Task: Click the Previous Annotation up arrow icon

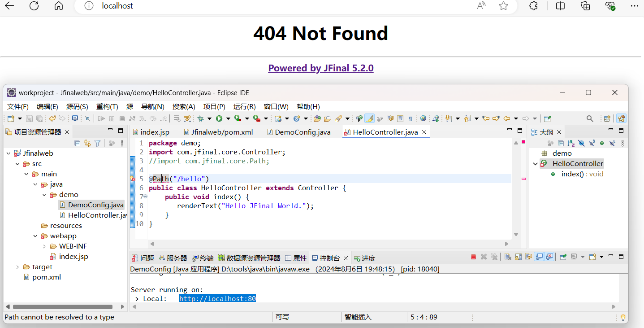Action: [x=467, y=118]
